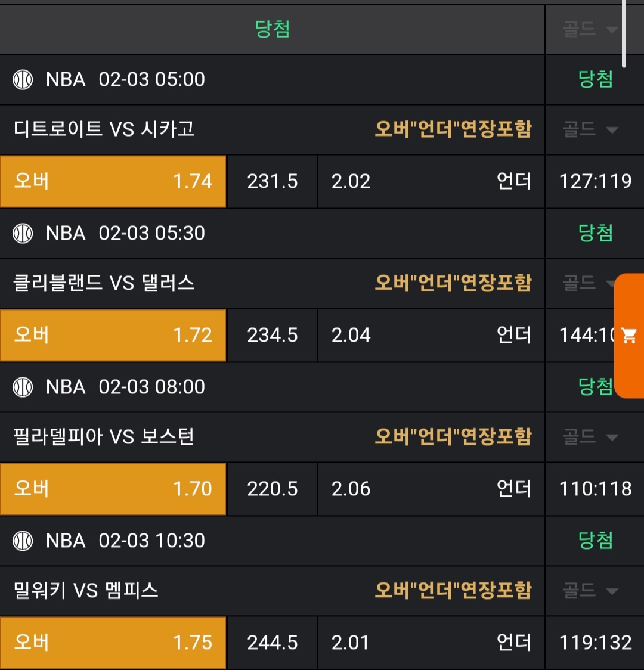Click the 244.5 line for 밀워키 game
This screenshot has height=670, width=644.
[x=273, y=643]
